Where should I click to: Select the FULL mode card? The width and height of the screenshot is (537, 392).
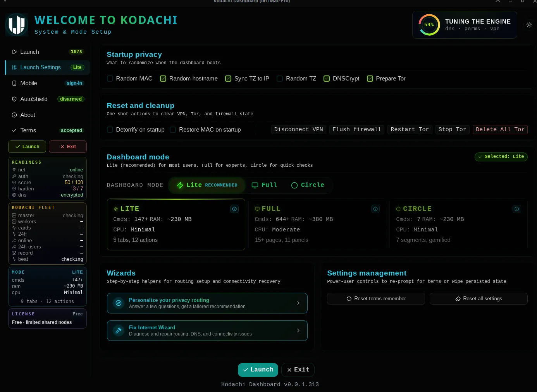click(x=317, y=224)
